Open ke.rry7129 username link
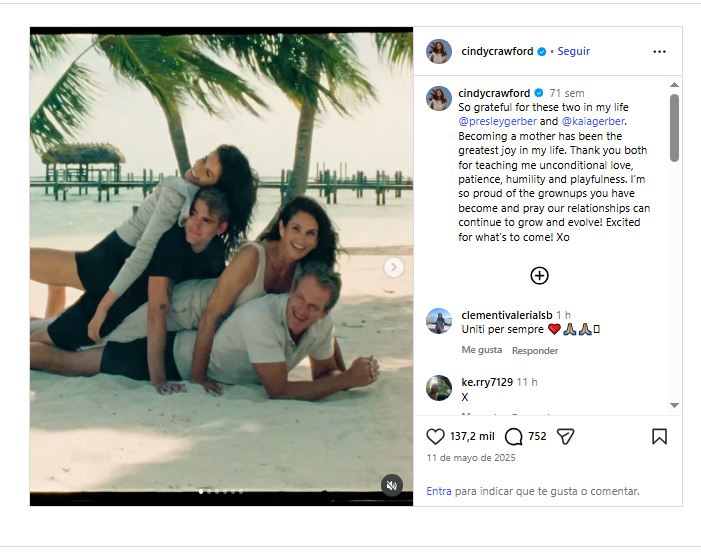The width and height of the screenshot is (701, 556). (487, 382)
